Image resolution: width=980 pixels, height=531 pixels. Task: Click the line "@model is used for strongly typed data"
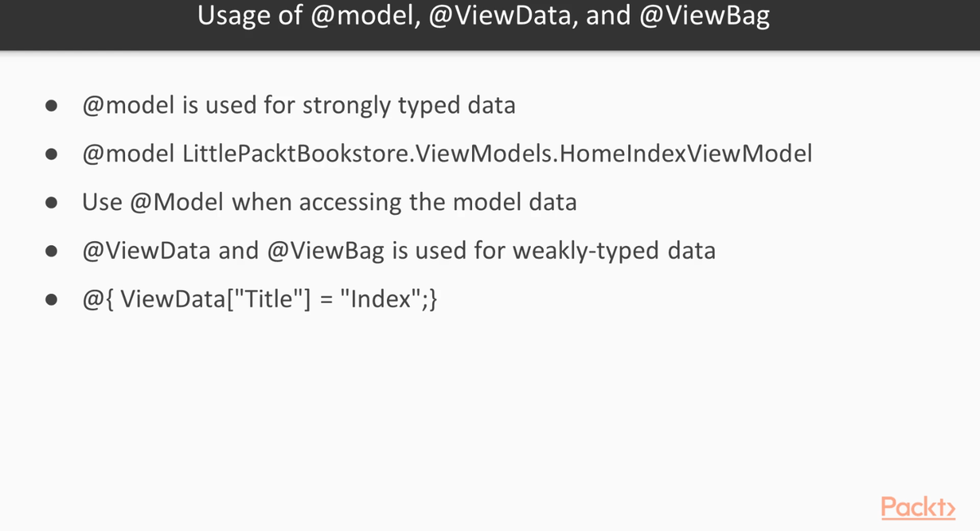click(299, 106)
